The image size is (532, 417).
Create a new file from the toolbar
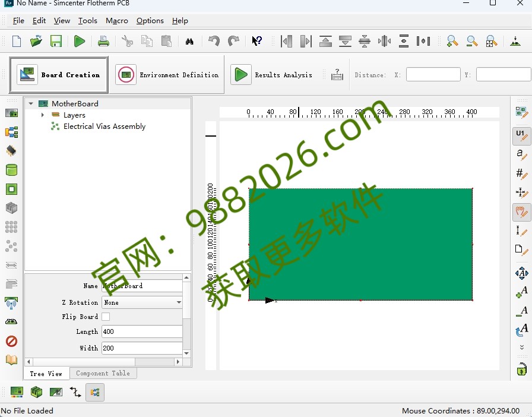(x=16, y=41)
